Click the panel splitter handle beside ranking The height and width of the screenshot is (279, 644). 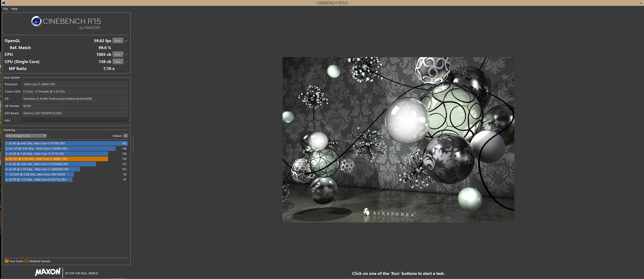(x=133, y=145)
